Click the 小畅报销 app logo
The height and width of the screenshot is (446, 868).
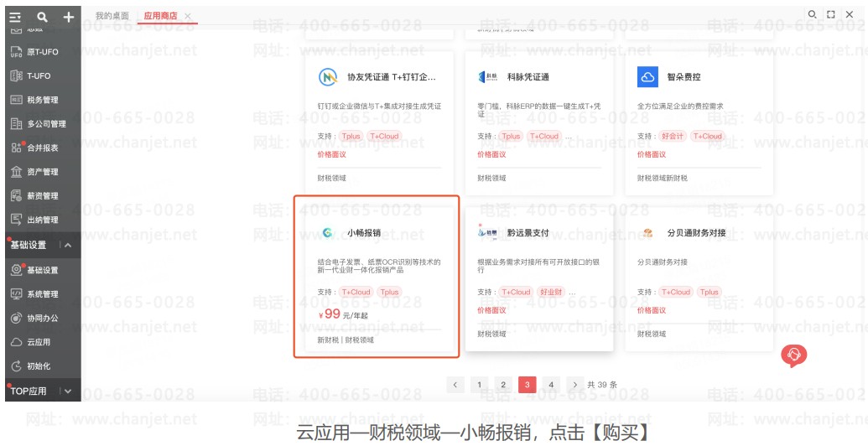(328, 233)
